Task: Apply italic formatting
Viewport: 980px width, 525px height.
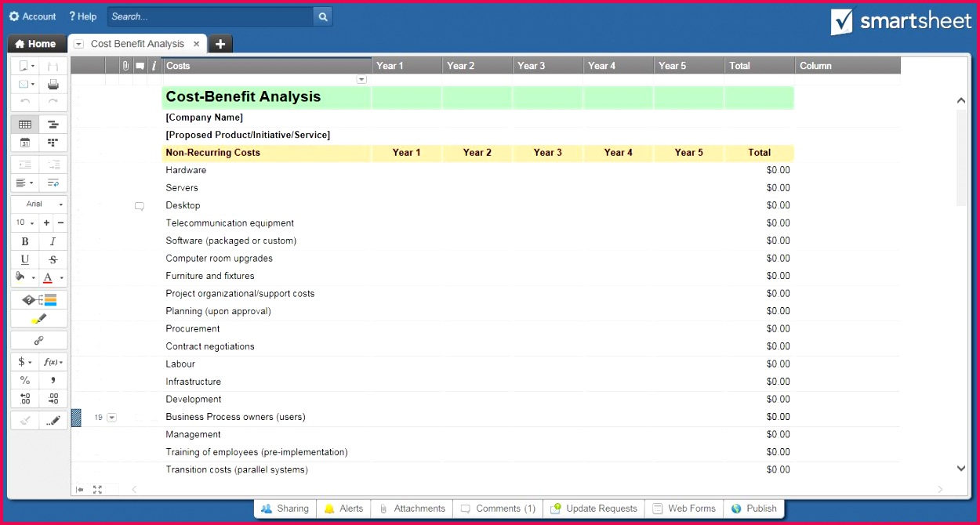Action: pyautogui.click(x=53, y=241)
